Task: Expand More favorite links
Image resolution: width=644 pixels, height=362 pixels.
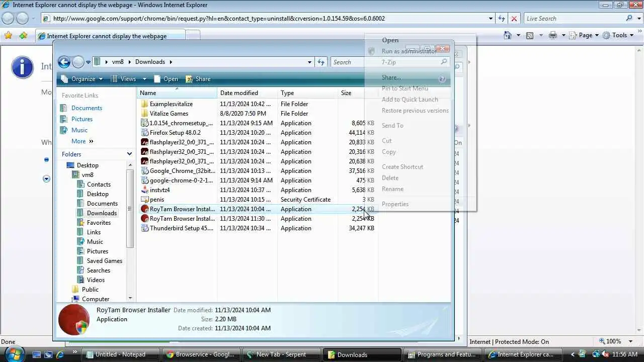Action: [x=83, y=141]
